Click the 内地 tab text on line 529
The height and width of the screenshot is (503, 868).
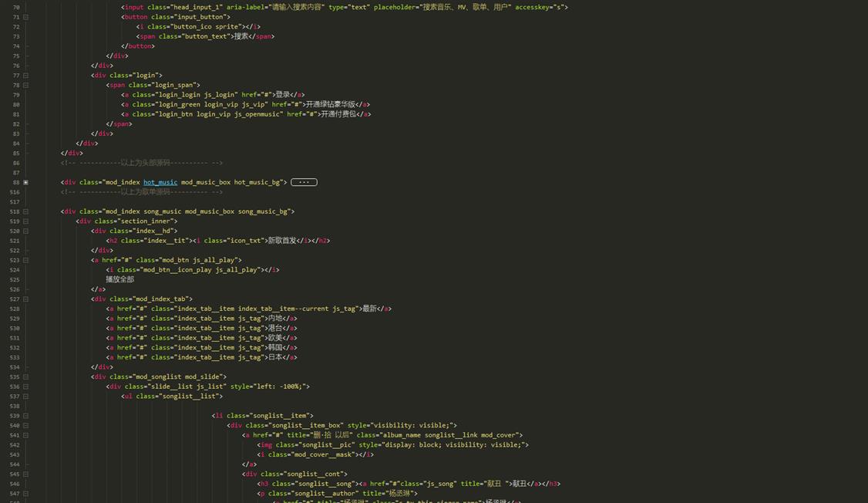[x=275, y=319]
